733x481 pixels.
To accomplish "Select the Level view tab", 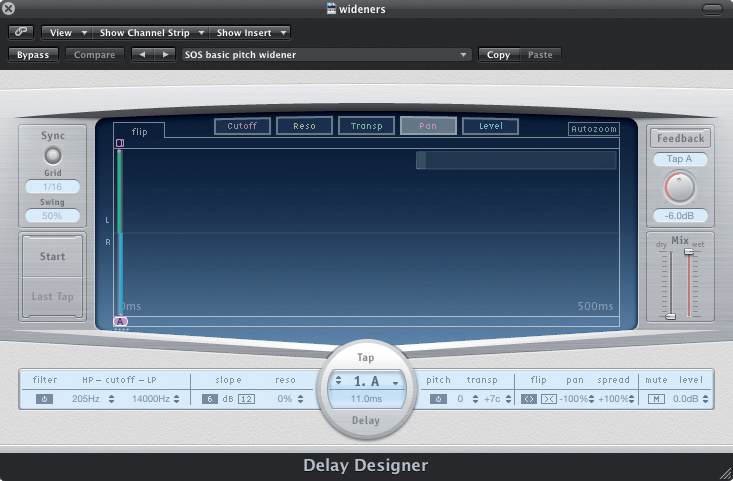I will (490, 126).
